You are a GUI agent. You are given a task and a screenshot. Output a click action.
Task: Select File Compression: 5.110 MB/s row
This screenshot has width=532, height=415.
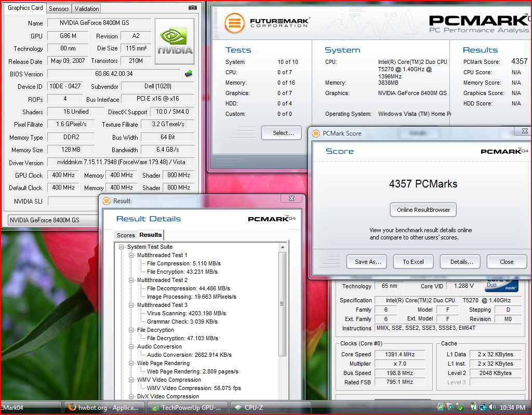[183, 264]
